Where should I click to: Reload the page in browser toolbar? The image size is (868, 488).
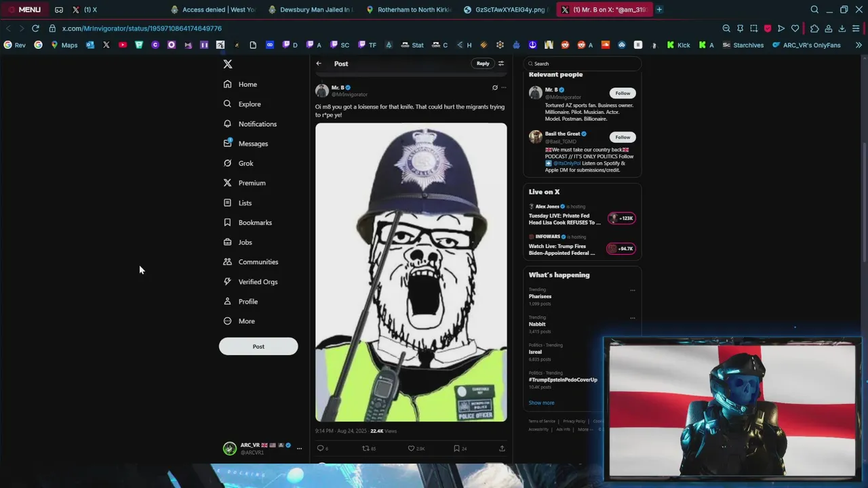(35, 28)
